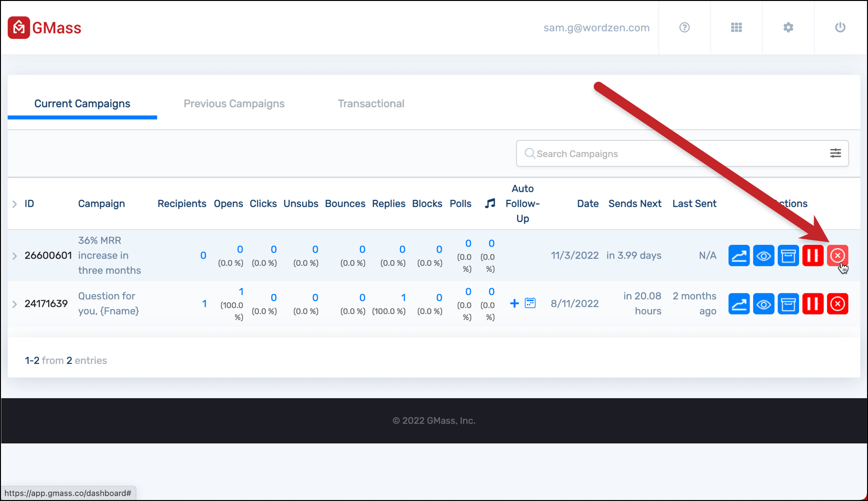The height and width of the screenshot is (501, 868).
Task: Click 'in 3.99 days' sends next cell
Action: [634, 255]
